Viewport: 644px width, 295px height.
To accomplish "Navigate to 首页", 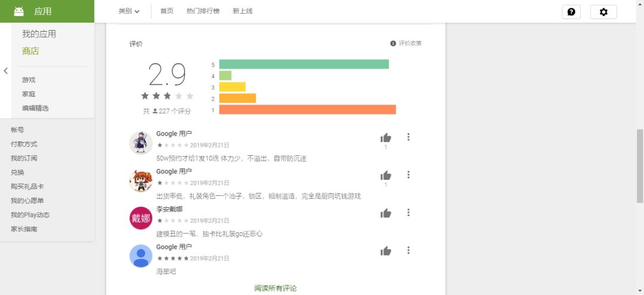I will (x=167, y=11).
